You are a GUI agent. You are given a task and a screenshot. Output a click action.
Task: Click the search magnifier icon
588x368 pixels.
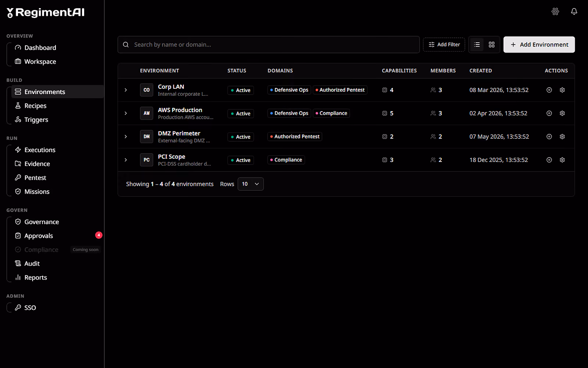[x=126, y=45]
